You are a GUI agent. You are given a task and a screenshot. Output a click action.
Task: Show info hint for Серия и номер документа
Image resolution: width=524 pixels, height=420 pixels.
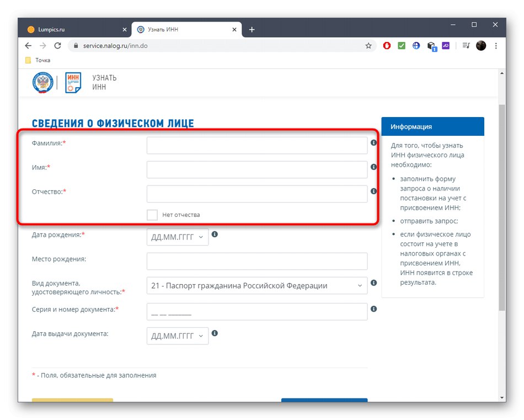tap(373, 309)
